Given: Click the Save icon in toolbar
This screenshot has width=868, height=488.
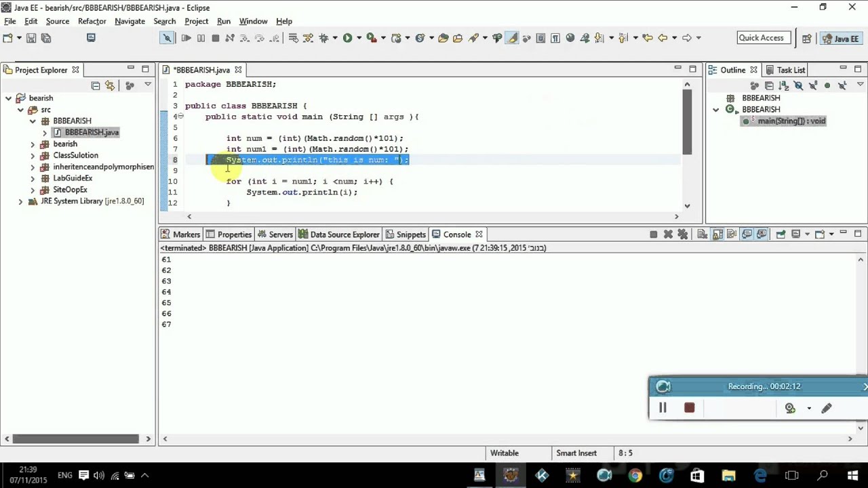Looking at the screenshot, I should (31, 38).
